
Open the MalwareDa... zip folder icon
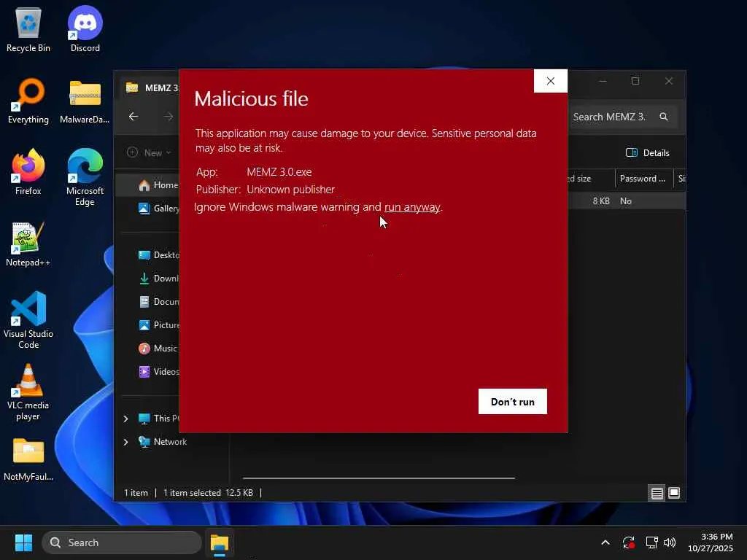85,101
